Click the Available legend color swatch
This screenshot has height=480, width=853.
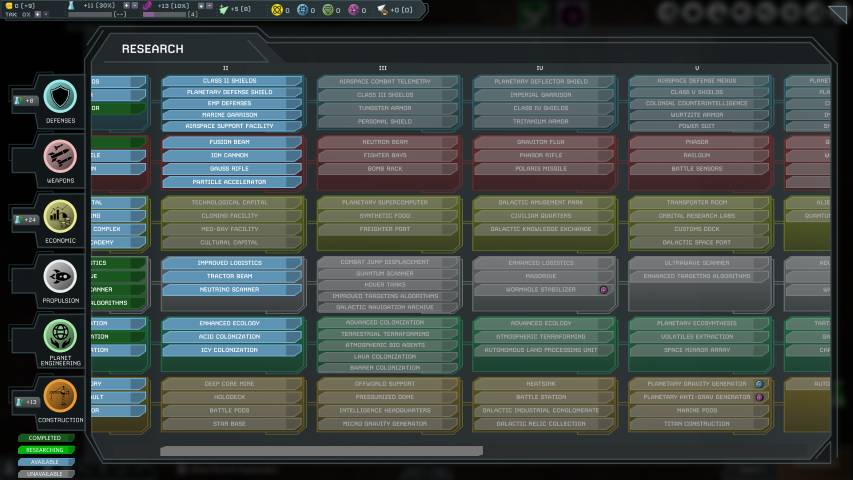46,462
